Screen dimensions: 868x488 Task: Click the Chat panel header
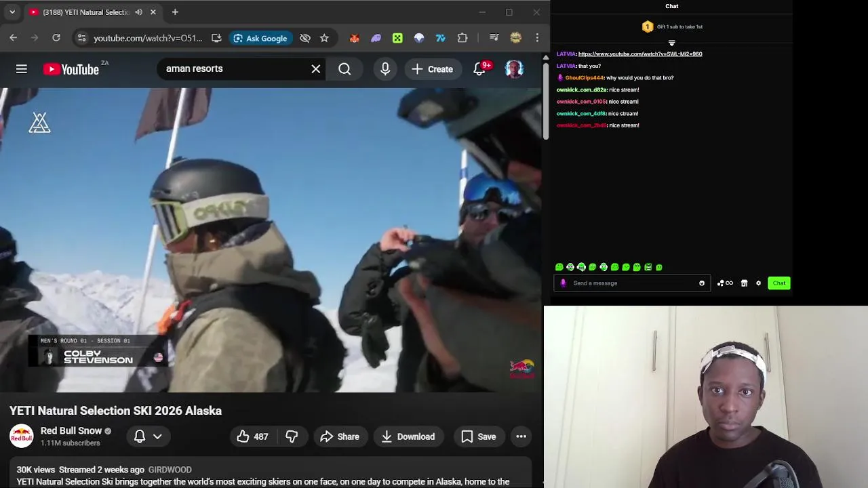pos(672,6)
